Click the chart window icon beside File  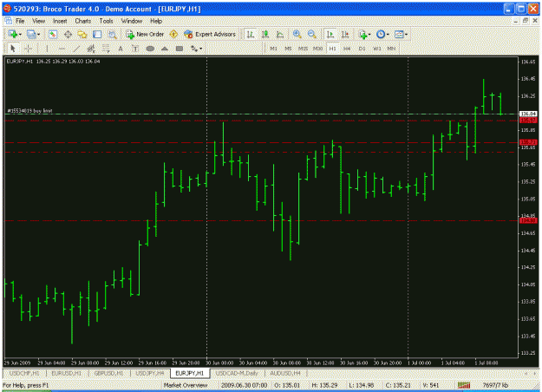point(8,21)
